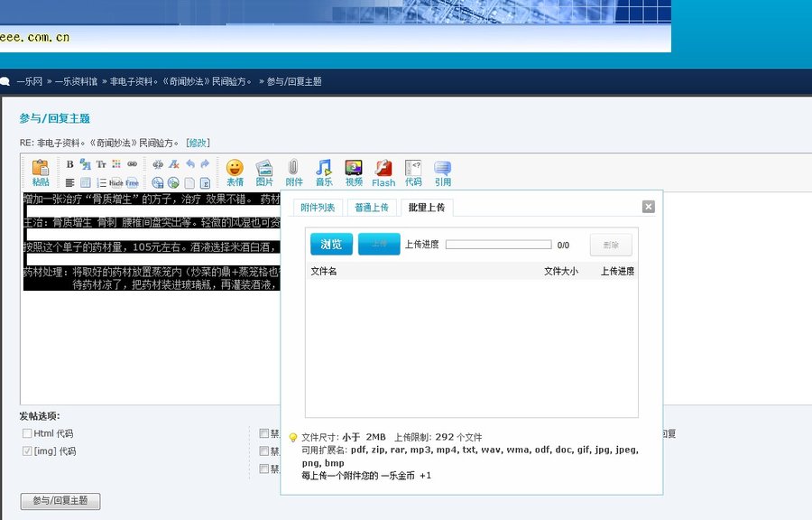Insert video with 视频 icon

point(354,172)
